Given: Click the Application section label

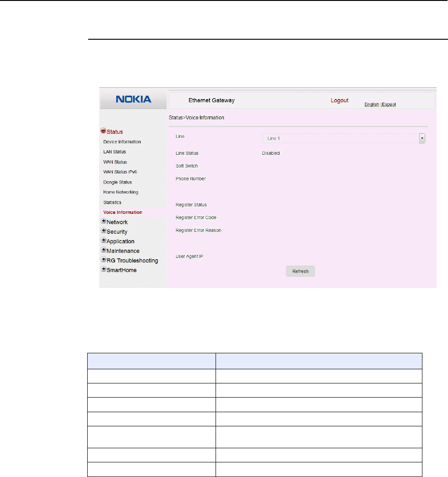Looking at the screenshot, I should (121, 241).
